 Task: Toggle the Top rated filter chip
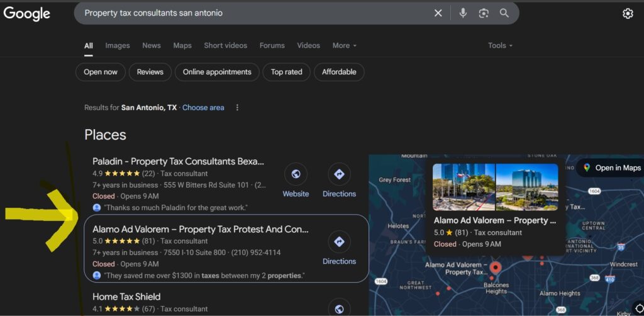(x=286, y=72)
